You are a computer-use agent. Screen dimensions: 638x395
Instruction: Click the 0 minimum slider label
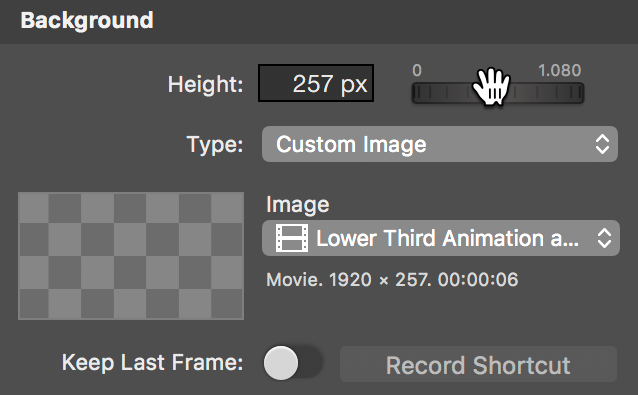coord(417,71)
